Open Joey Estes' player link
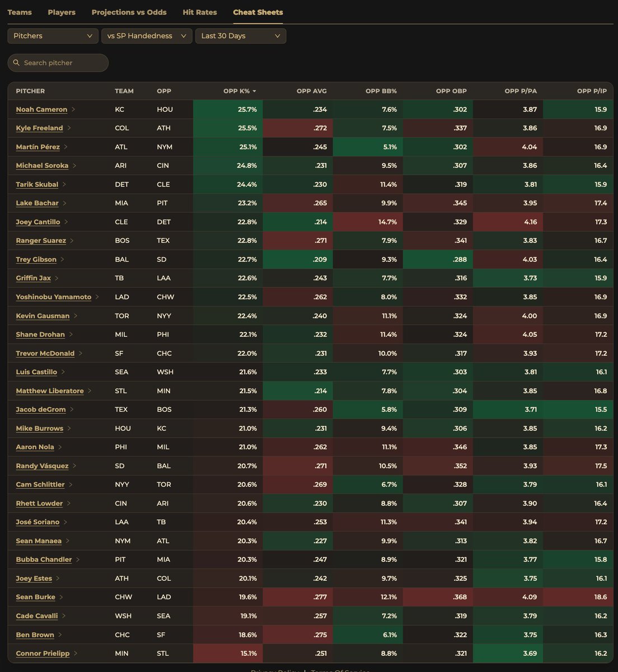The height and width of the screenshot is (672, 618). pos(34,578)
